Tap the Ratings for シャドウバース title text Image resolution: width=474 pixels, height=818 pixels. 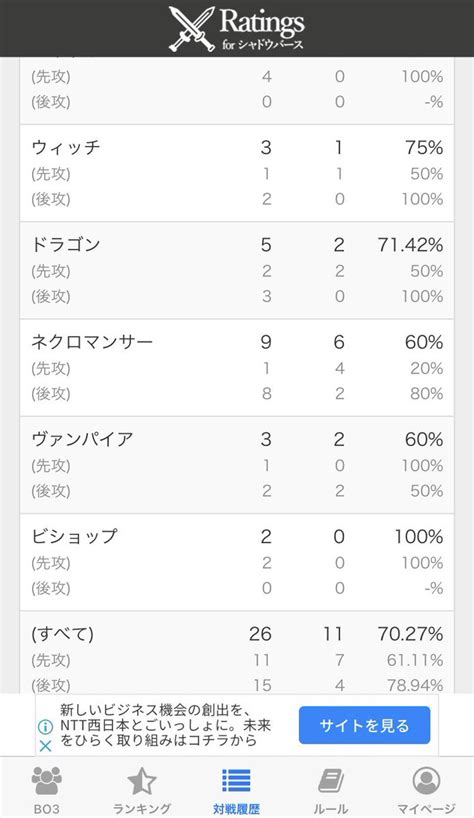pyautogui.click(x=261, y=29)
